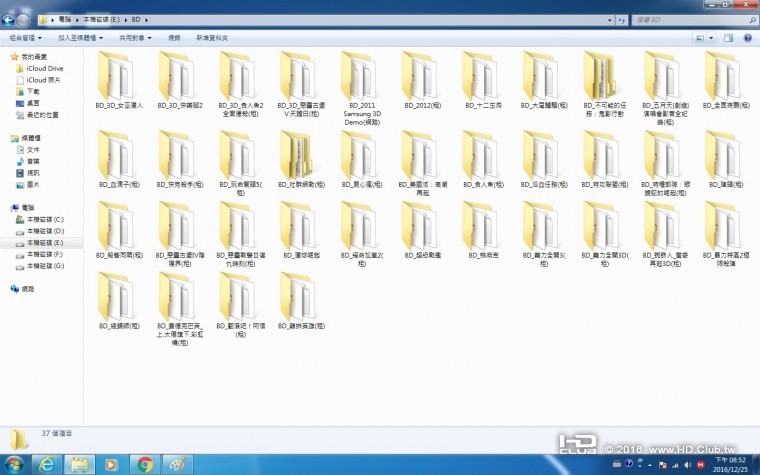Screen dimensions: 760x475
Task: Open Internet Explorer from the taskbar
Action: [47, 464]
